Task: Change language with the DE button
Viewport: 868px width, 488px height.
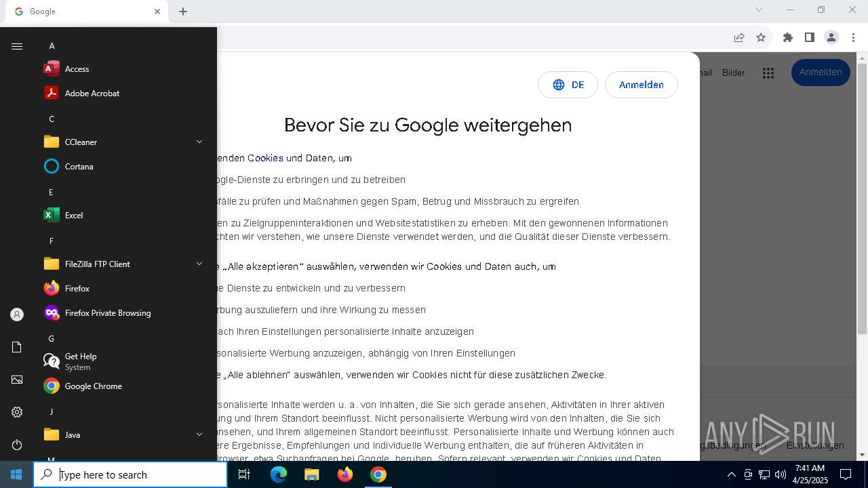Action: (568, 85)
